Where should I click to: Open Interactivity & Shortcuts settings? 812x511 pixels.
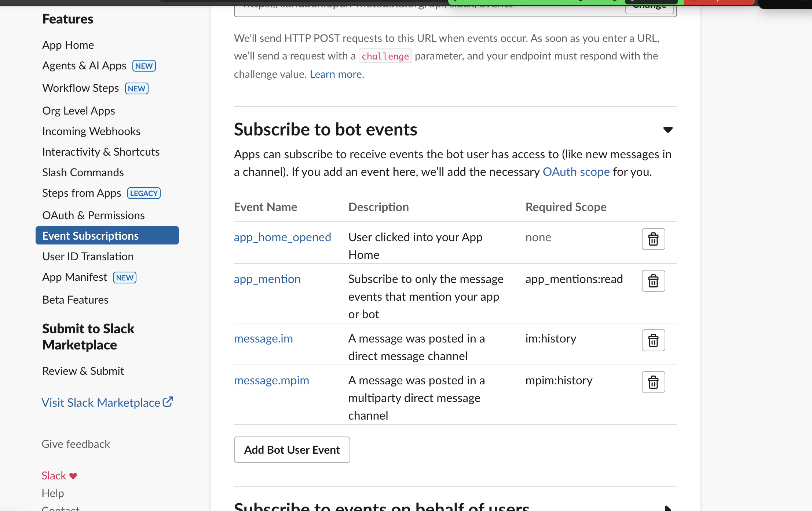tap(101, 152)
